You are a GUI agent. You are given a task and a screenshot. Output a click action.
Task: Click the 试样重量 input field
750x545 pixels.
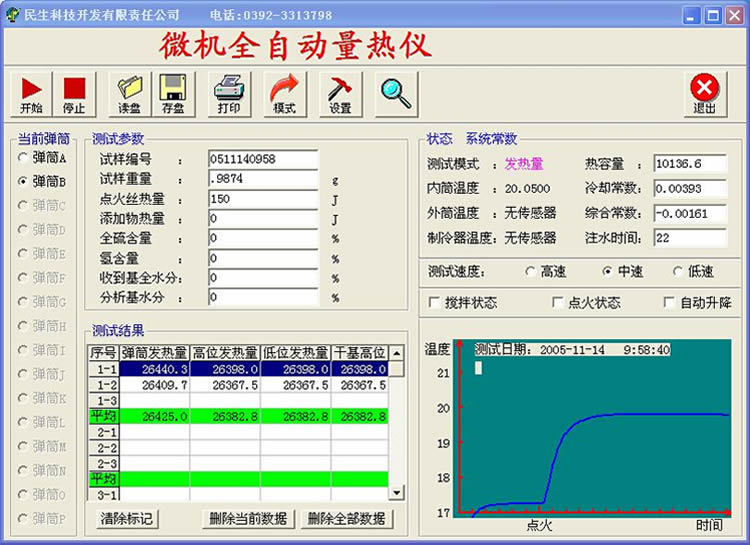pos(263,178)
